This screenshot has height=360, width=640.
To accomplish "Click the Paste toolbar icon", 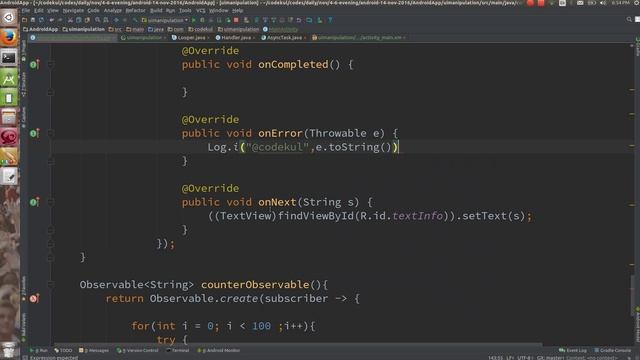I will click(x=87, y=20).
